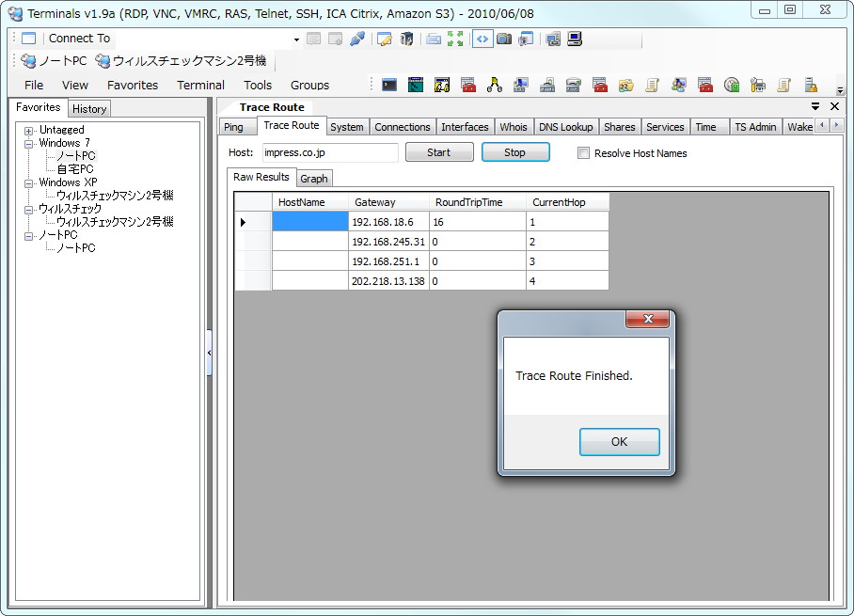The height and width of the screenshot is (616, 854).
Task: Click the computer monitor management icon
Action: (521, 85)
